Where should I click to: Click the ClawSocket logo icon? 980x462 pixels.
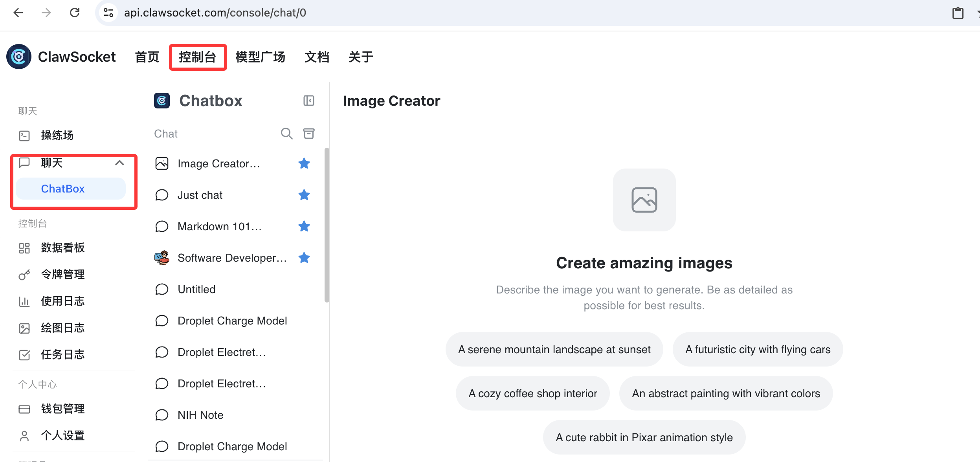19,57
